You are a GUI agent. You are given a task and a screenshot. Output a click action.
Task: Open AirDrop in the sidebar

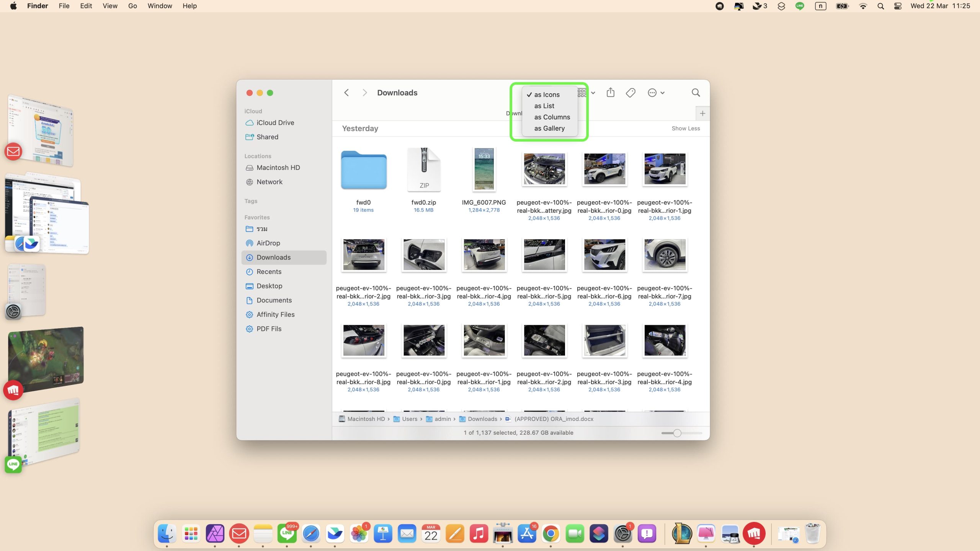pos(268,243)
